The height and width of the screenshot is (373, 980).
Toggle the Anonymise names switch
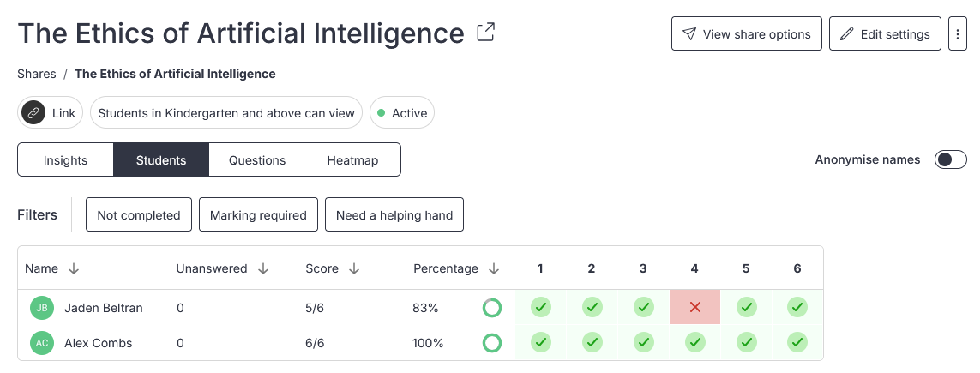pyautogui.click(x=950, y=159)
